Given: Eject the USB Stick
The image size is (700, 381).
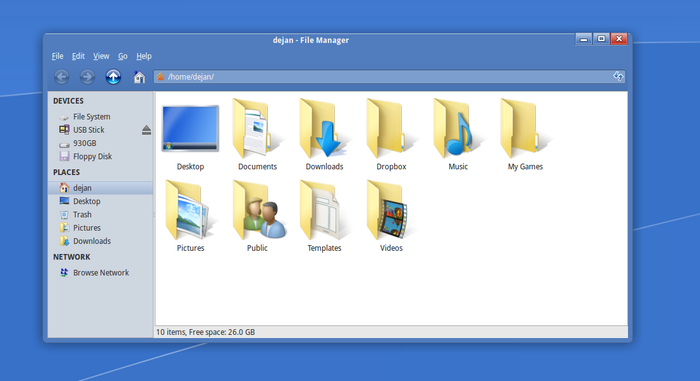Looking at the screenshot, I should pos(146,130).
